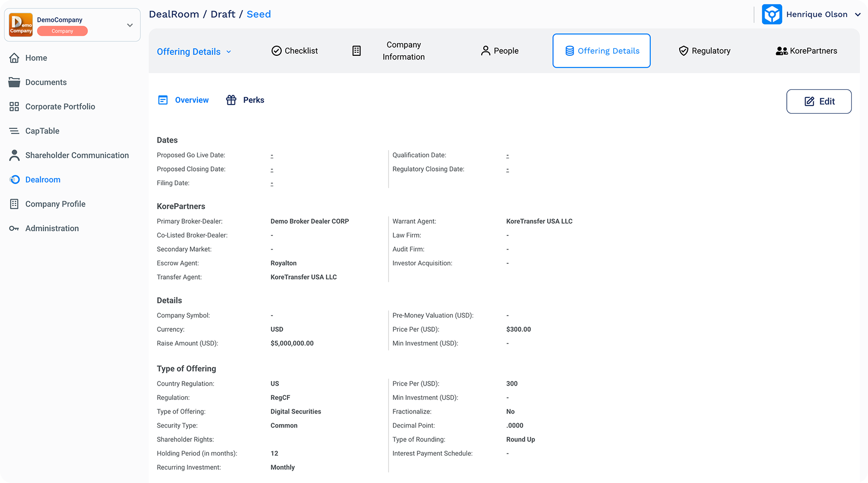The image size is (868, 483).
Task: Click the Seed breadcrumb link
Action: click(259, 14)
